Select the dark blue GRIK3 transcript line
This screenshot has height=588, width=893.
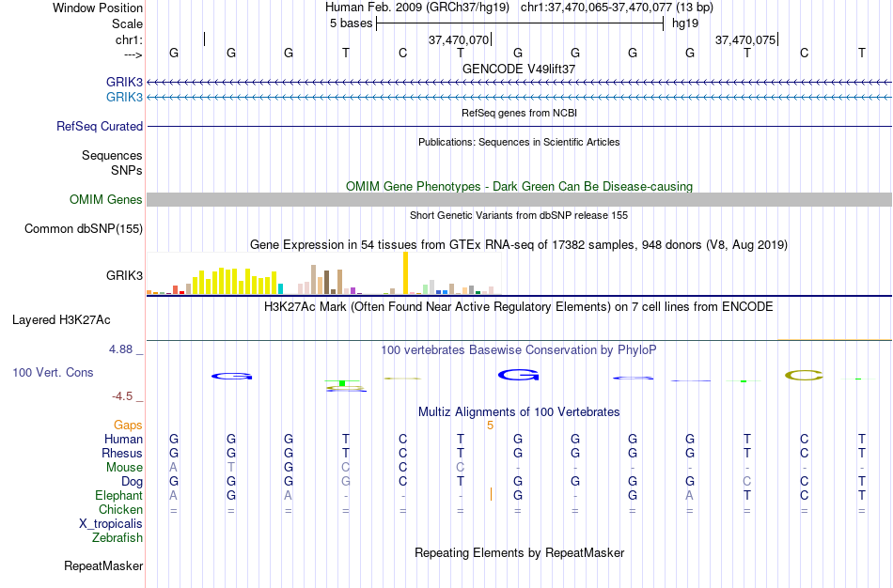[x=520, y=83]
